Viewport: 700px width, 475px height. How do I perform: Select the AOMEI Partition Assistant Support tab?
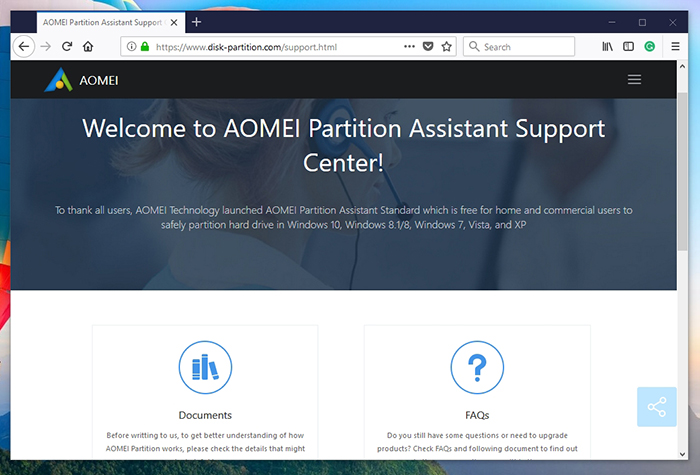[110, 22]
